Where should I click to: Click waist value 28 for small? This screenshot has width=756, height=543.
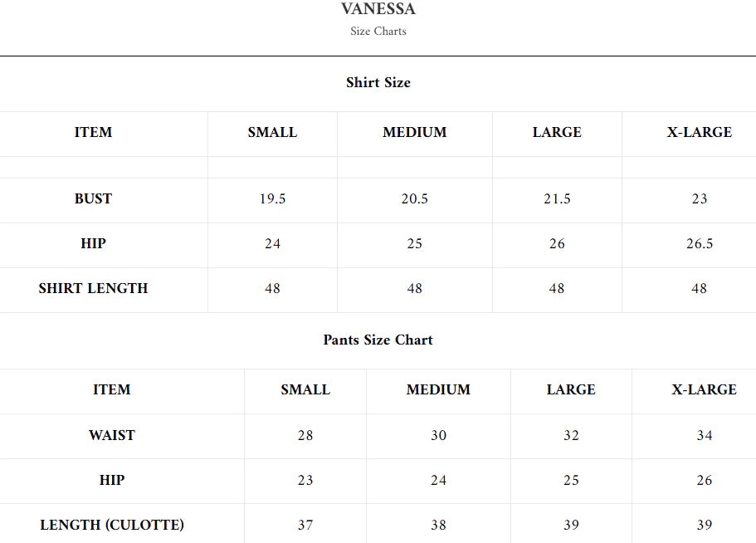[x=305, y=435]
